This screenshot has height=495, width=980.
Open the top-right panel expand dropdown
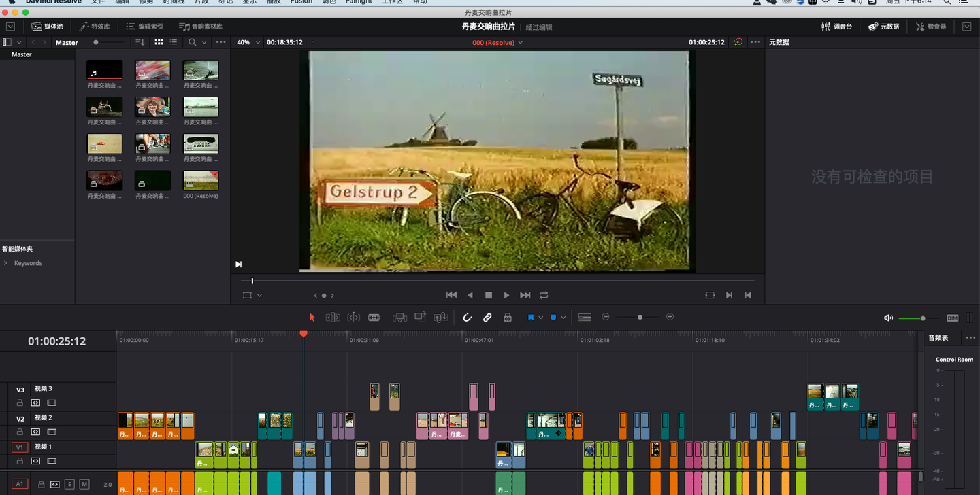coord(967,27)
